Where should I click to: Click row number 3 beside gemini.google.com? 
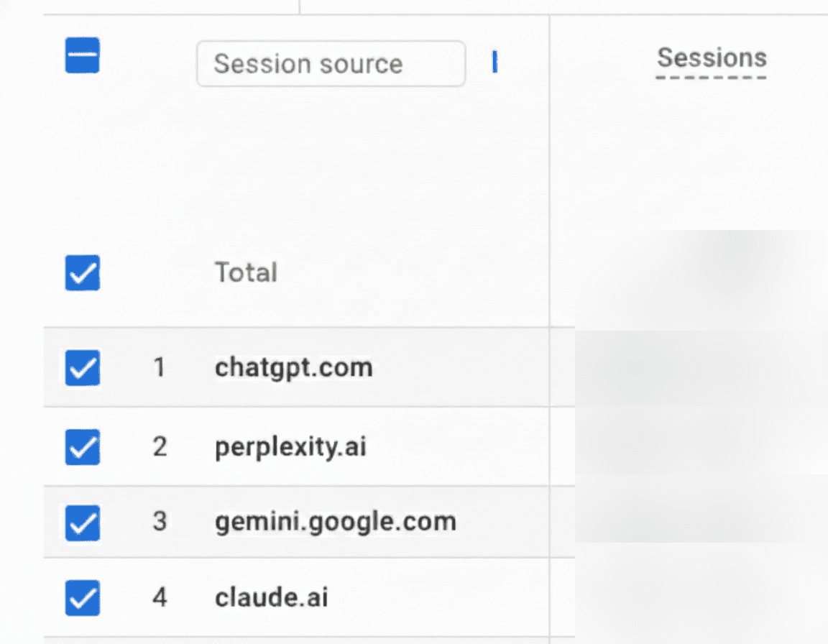point(159,523)
